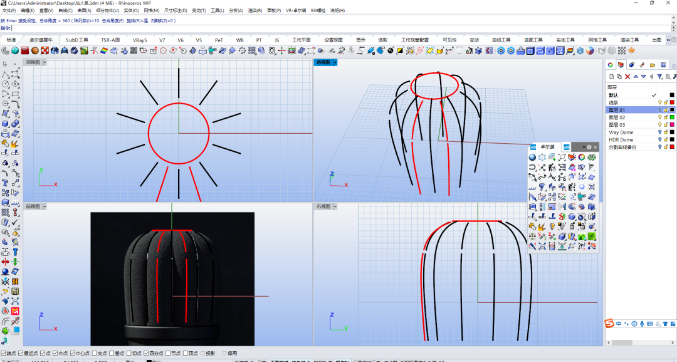
Task: Select the HDR Dome layer
Action: pos(620,140)
